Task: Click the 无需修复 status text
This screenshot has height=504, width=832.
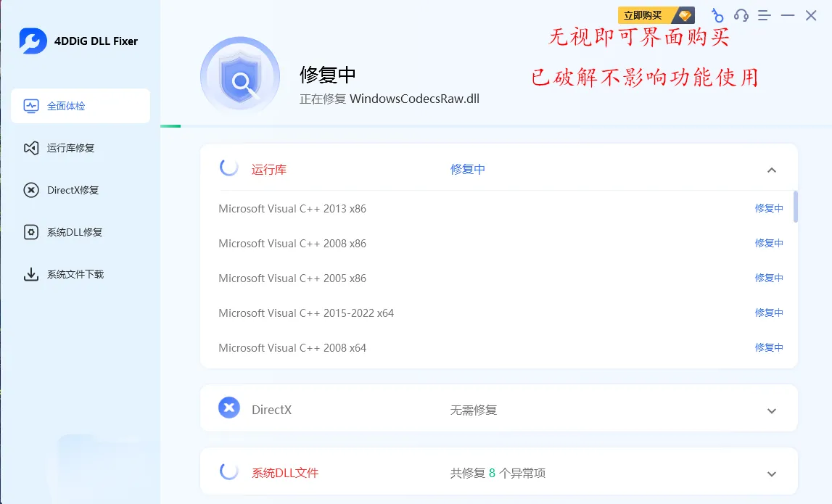Action: click(x=474, y=410)
